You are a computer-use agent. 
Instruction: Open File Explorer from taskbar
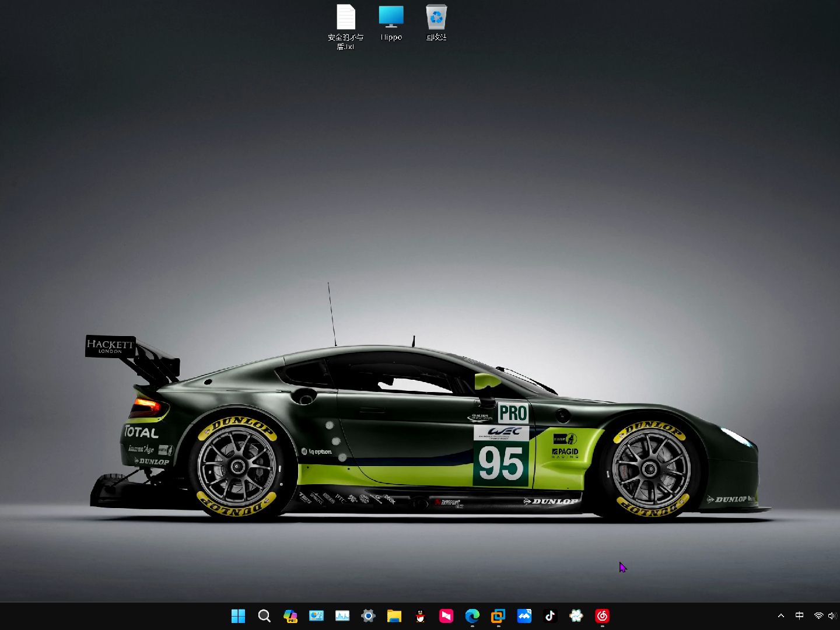click(x=394, y=616)
